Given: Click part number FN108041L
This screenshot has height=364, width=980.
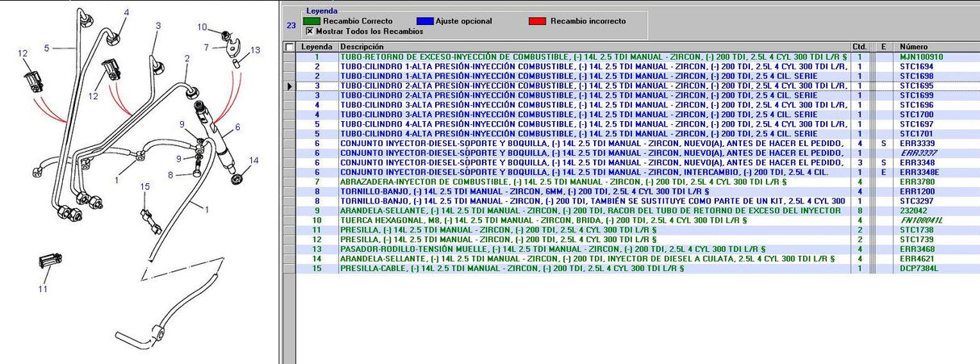Looking at the screenshot, I should point(919,220).
